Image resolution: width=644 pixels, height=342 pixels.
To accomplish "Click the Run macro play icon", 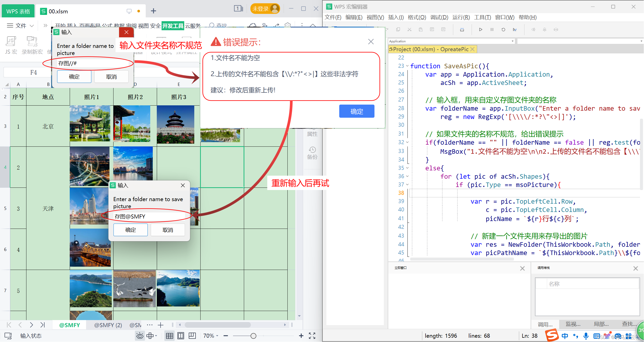I will pos(480,29).
